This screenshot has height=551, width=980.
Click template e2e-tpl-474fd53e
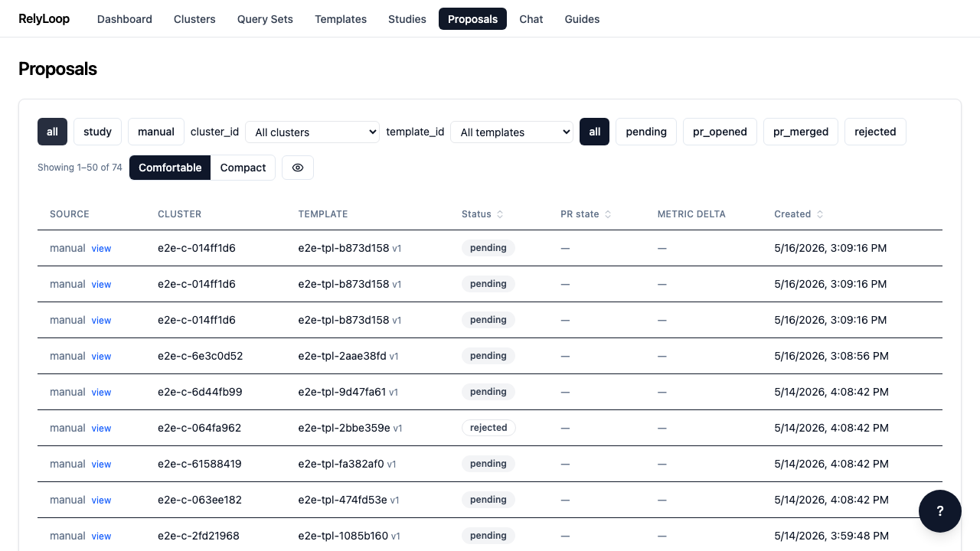pos(343,500)
